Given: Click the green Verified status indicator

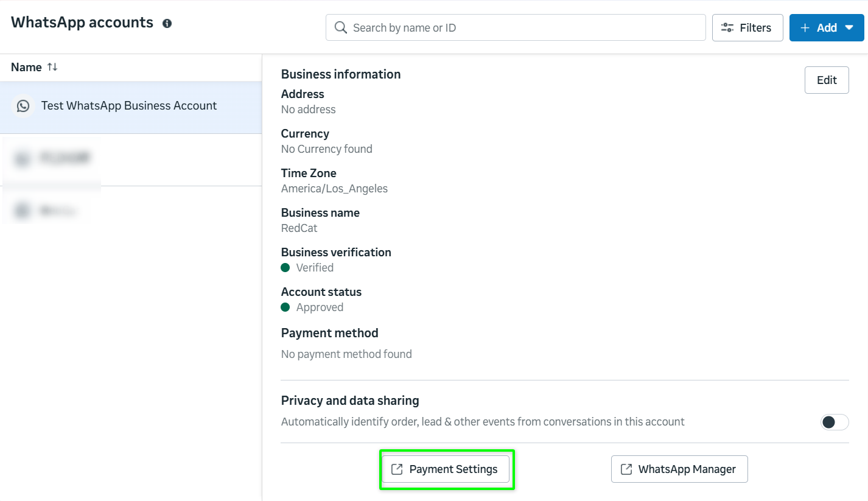Looking at the screenshot, I should (285, 268).
